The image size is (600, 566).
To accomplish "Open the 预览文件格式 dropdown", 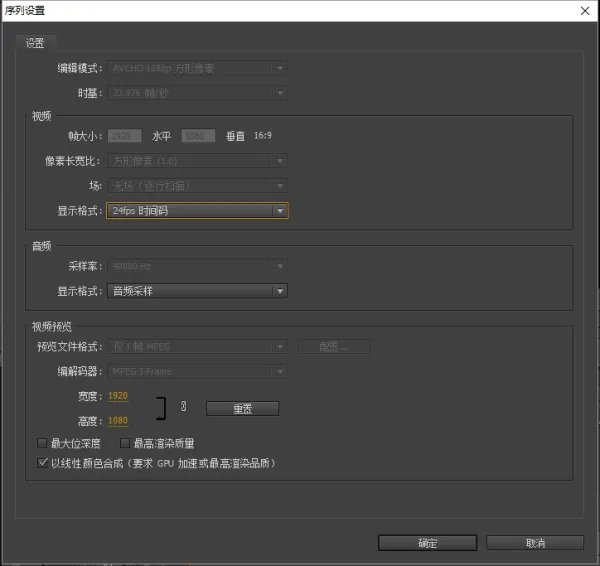I will pos(197,347).
